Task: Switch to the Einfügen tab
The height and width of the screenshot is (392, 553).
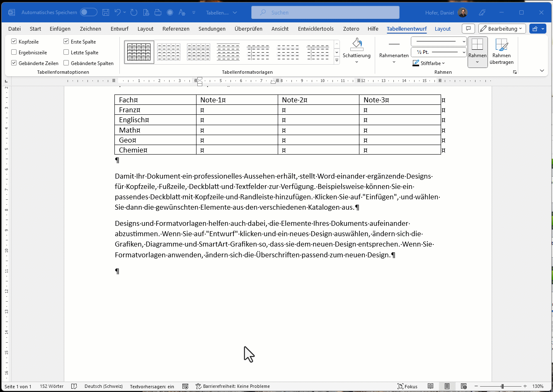Action: [x=60, y=29]
